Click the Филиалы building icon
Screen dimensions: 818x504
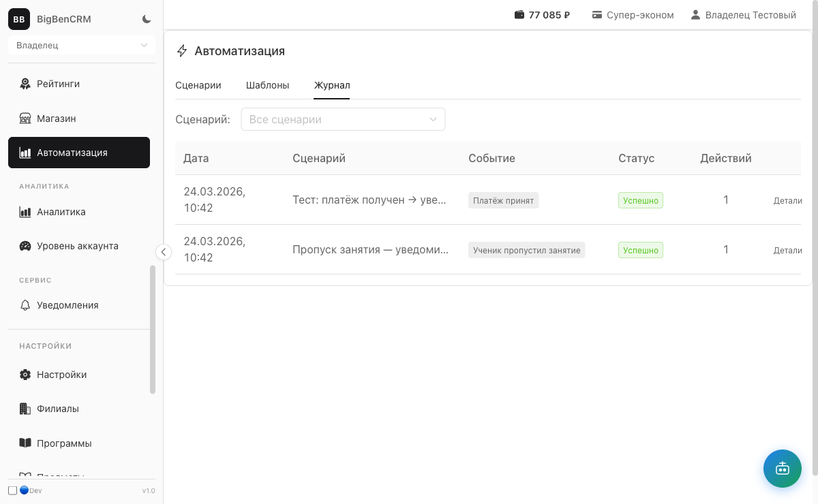pos(25,409)
